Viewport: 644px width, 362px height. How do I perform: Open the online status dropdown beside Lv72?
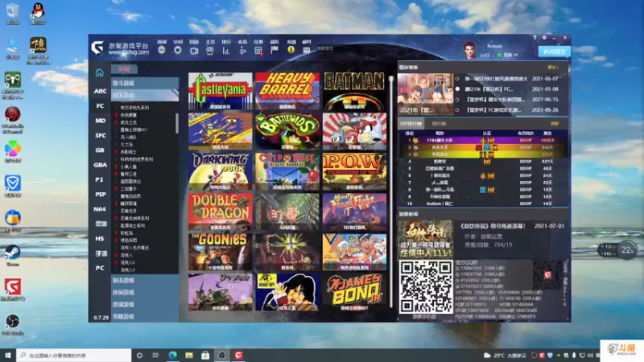(x=509, y=55)
